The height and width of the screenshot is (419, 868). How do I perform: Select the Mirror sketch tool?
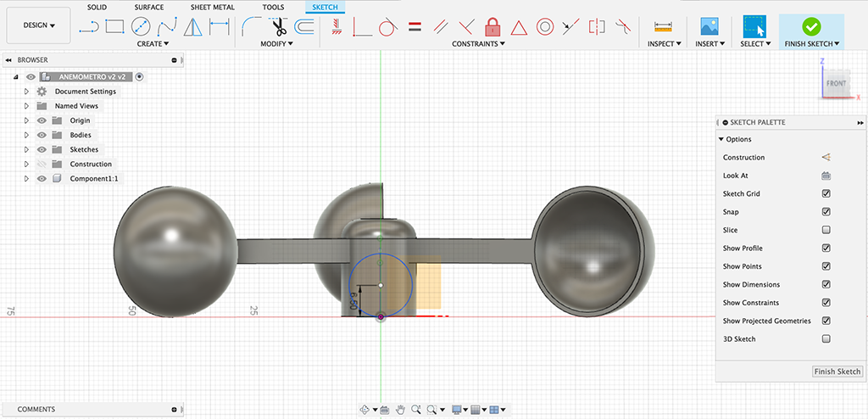click(192, 26)
